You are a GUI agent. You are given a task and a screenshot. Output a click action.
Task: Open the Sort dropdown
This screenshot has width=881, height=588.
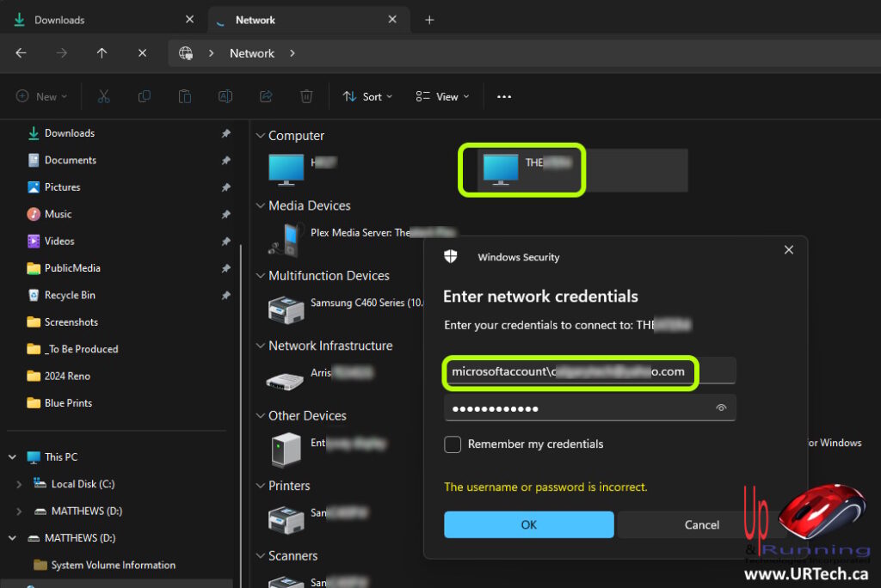coord(367,97)
